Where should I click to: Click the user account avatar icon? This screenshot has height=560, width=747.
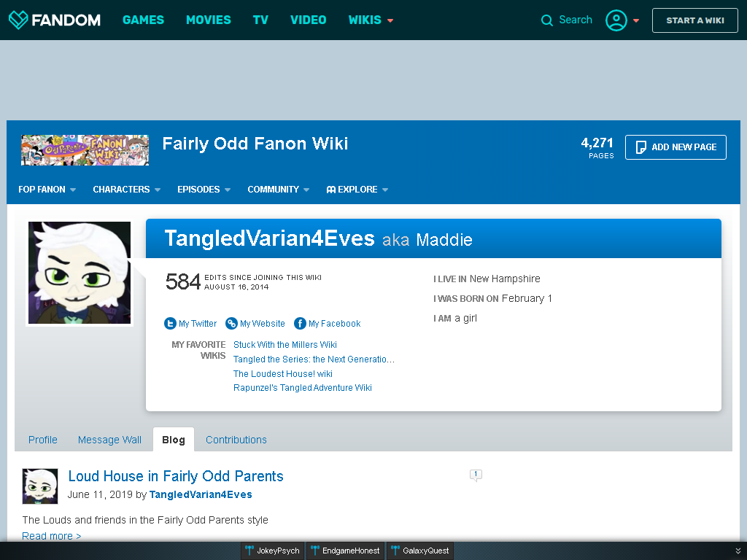click(616, 20)
